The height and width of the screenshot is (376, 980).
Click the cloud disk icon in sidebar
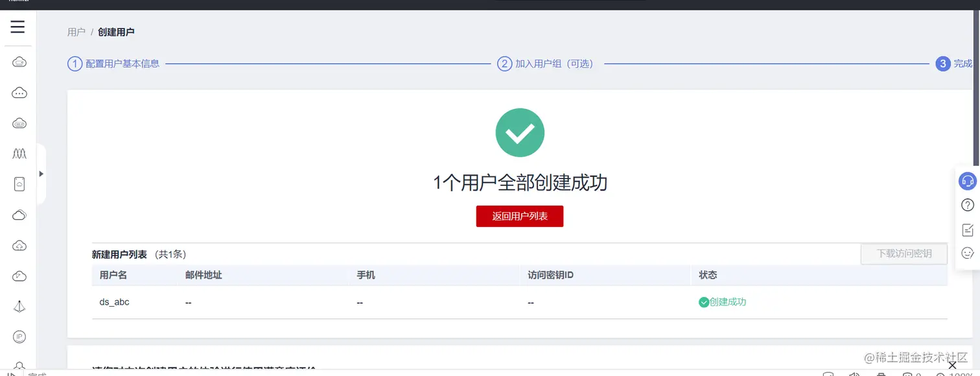click(x=19, y=123)
